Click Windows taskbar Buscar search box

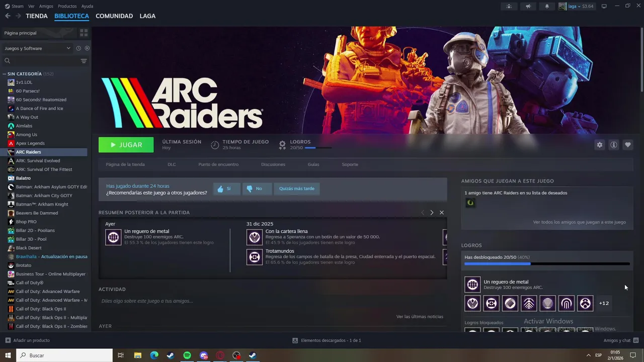65,355
